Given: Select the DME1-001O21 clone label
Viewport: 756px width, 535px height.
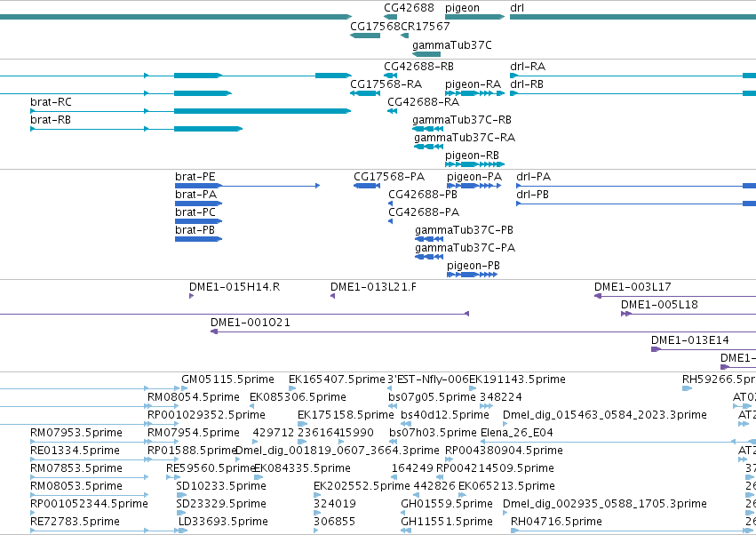Looking at the screenshot, I should (x=251, y=323).
